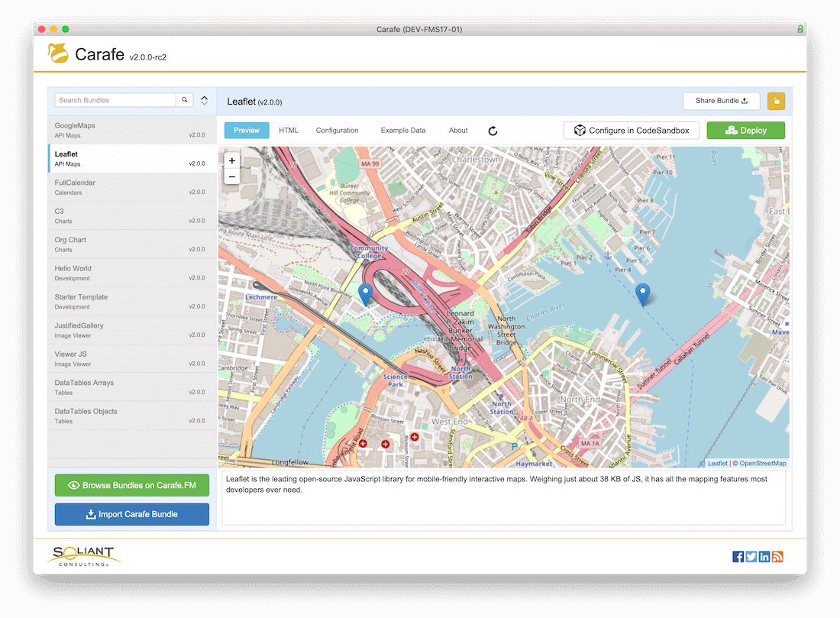Zoom in on the map using the plus control
This screenshot has height=618, width=840.
tap(231, 161)
